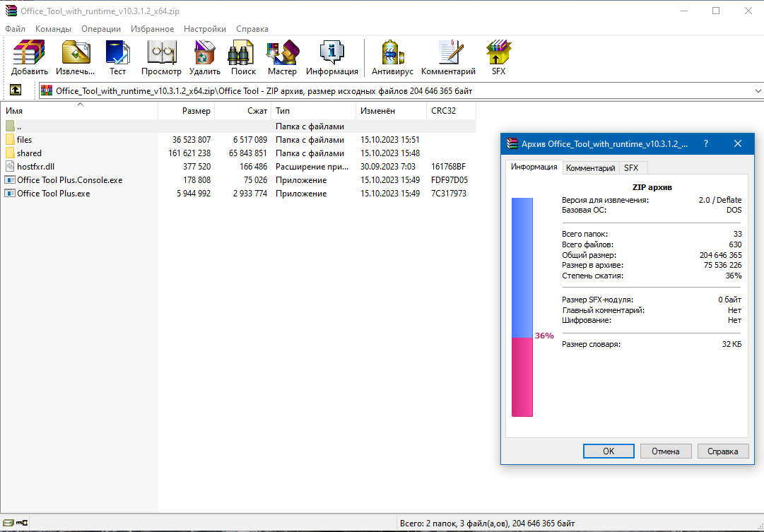The width and height of the screenshot is (764, 532).
Task: Open the Комментарий toolbar tool
Action: coord(448,57)
